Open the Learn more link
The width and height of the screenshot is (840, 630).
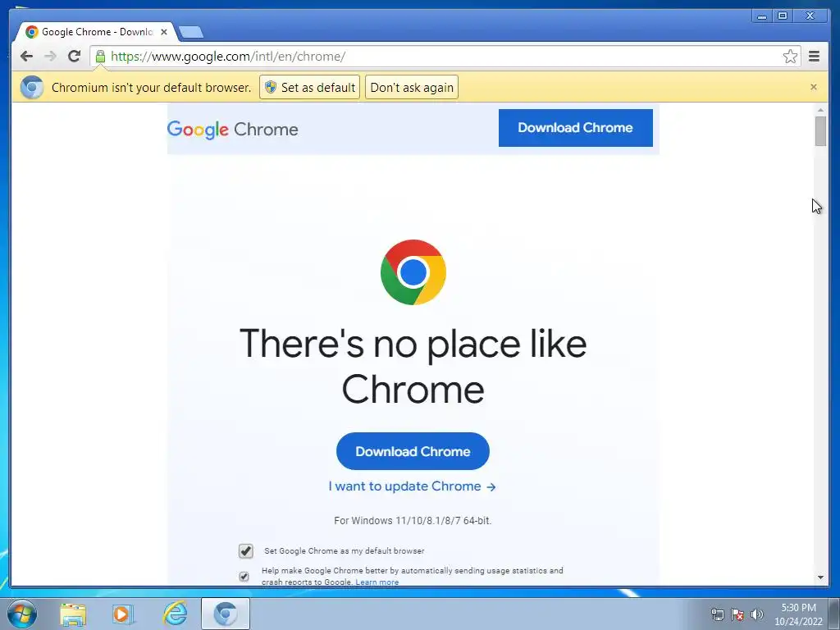tap(377, 582)
